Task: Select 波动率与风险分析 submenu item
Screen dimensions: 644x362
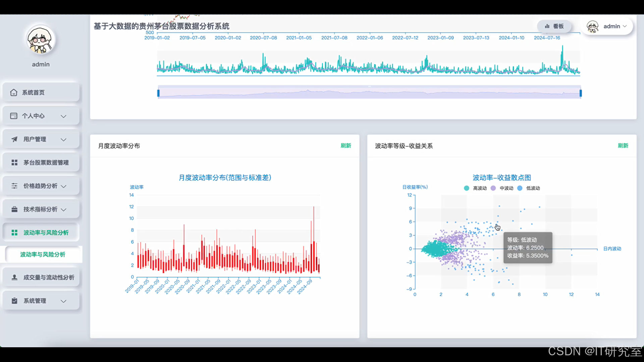Action: coord(43,254)
